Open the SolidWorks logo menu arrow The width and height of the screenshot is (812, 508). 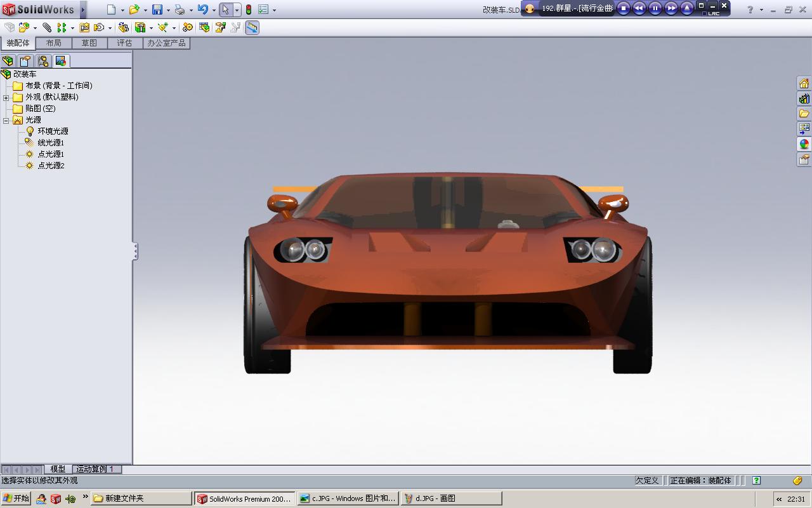pyautogui.click(x=83, y=10)
